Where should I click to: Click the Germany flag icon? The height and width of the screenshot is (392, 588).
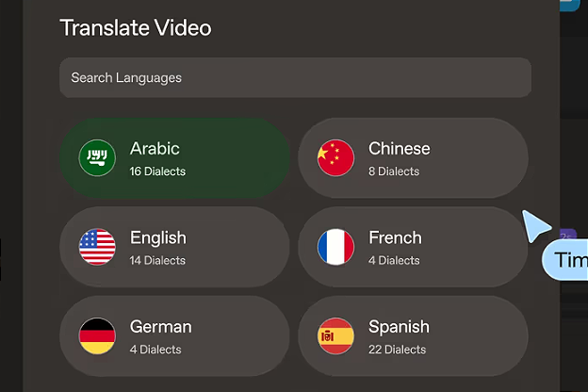click(97, 335)
